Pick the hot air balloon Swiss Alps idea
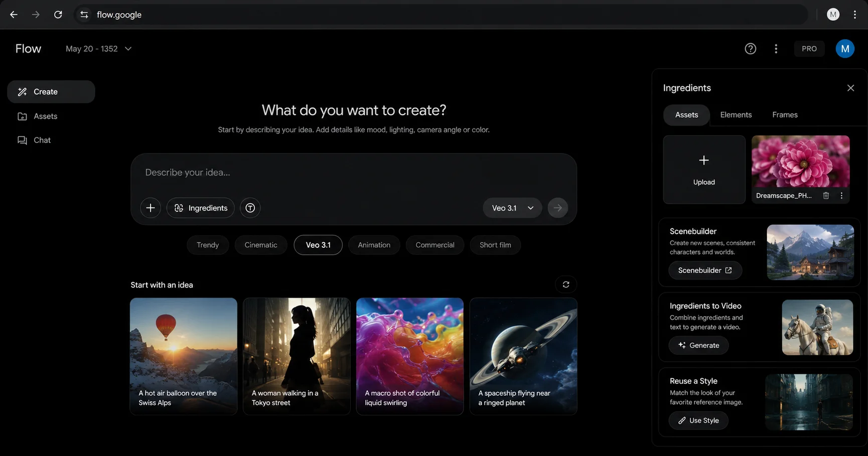Image resolution: width=868 pixels, height=456 pixels. point(184,356)
